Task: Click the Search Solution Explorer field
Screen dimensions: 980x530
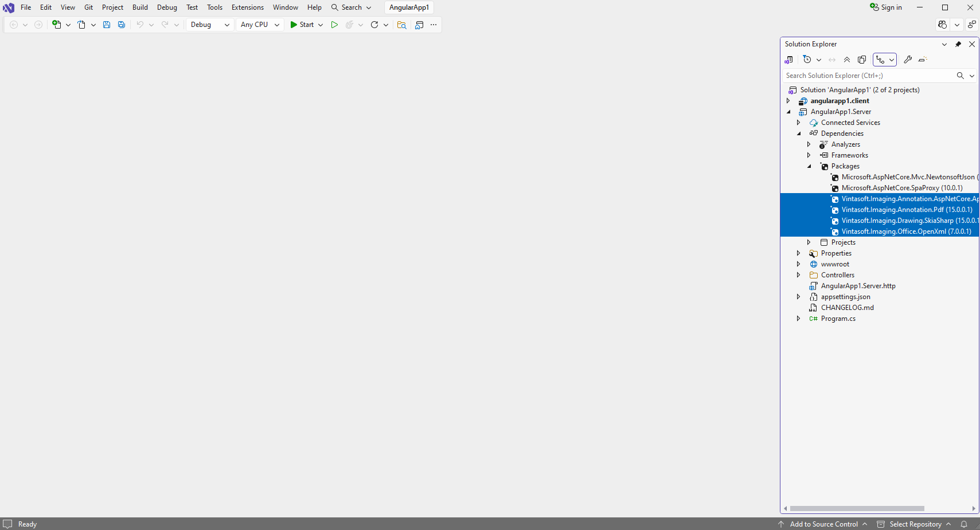Action: [x=868, y=76]
